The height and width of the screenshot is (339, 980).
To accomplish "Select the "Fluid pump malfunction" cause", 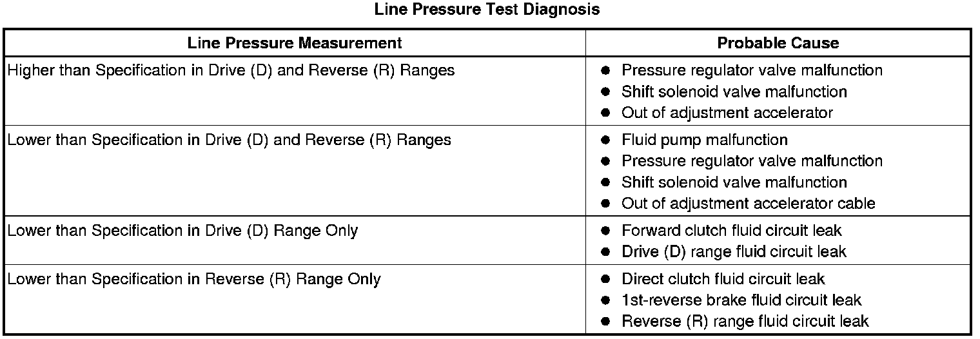I will coord(704,140).
